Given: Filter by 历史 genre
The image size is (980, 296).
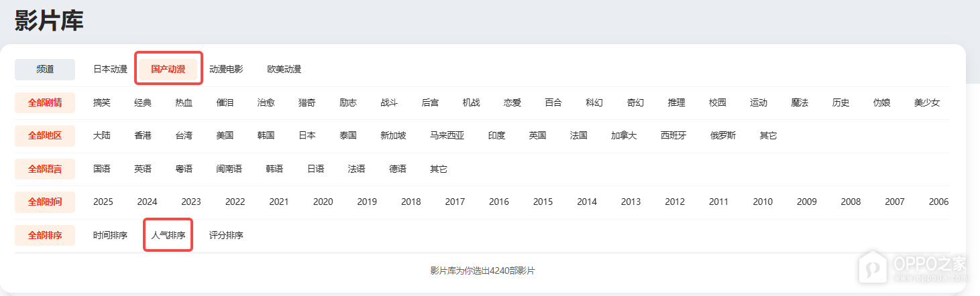Looking at the screenshot, I should 841,102.
